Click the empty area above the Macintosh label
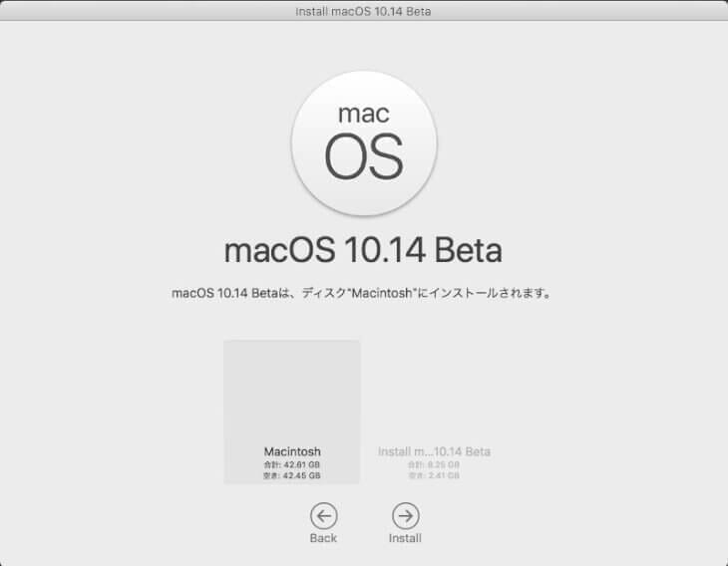This screenshot has width=728, height=566. [292, 389]
